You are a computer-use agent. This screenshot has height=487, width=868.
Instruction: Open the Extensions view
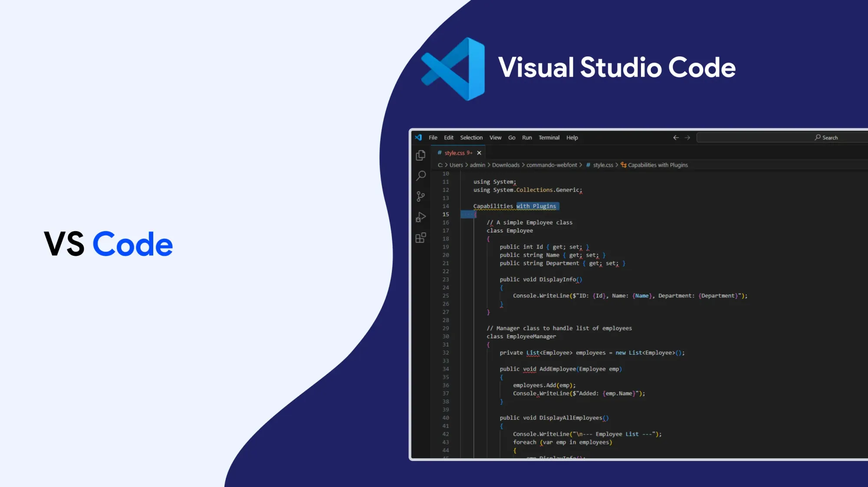coord(421,238)
